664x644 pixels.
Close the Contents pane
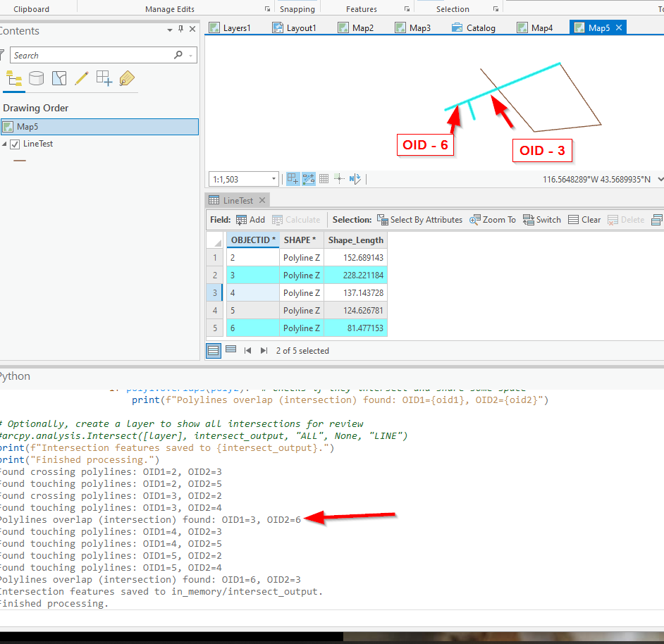[x=192, y=29]
